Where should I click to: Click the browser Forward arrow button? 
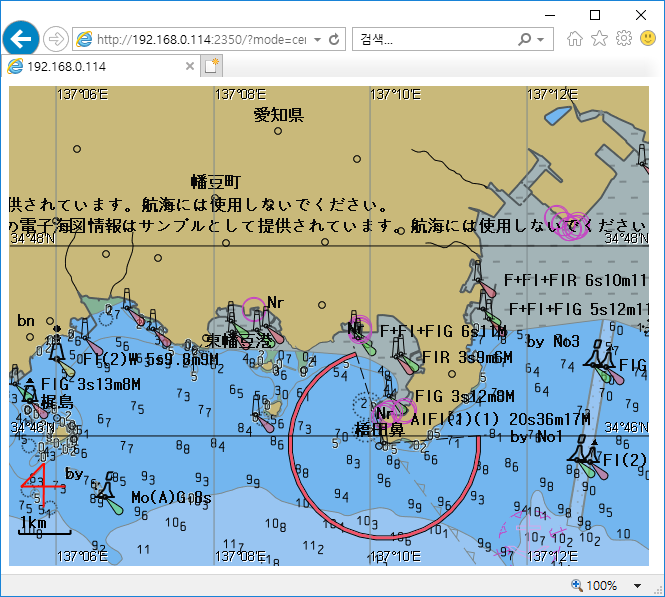(56, 39)
